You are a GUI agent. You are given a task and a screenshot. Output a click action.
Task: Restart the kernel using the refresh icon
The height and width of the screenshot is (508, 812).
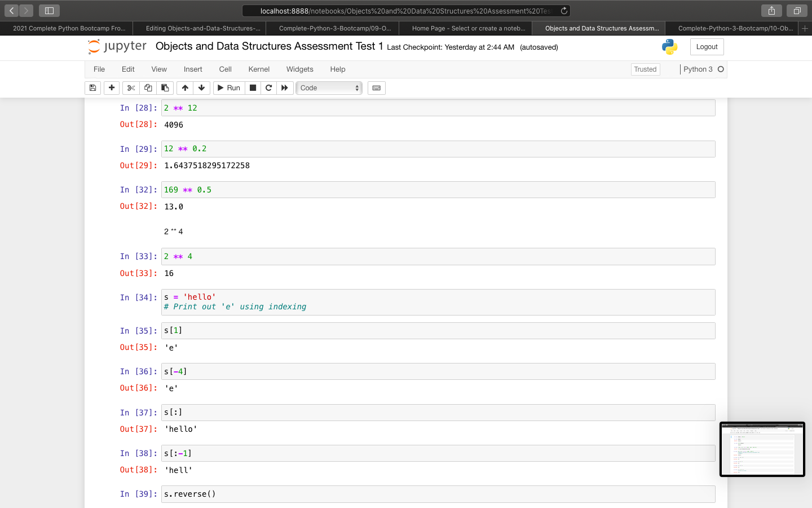(268, 87)
